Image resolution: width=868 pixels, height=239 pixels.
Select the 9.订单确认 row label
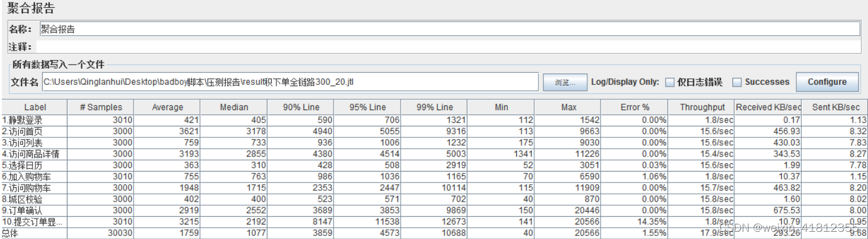(23, 211)
